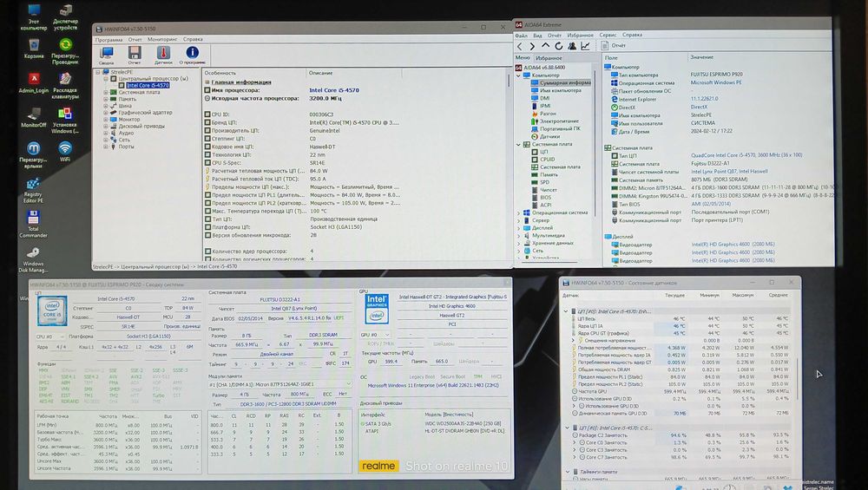868x490 pixels.
Task: Select Суммарная информация in AIDA64 tree
Action: [565, 82]
